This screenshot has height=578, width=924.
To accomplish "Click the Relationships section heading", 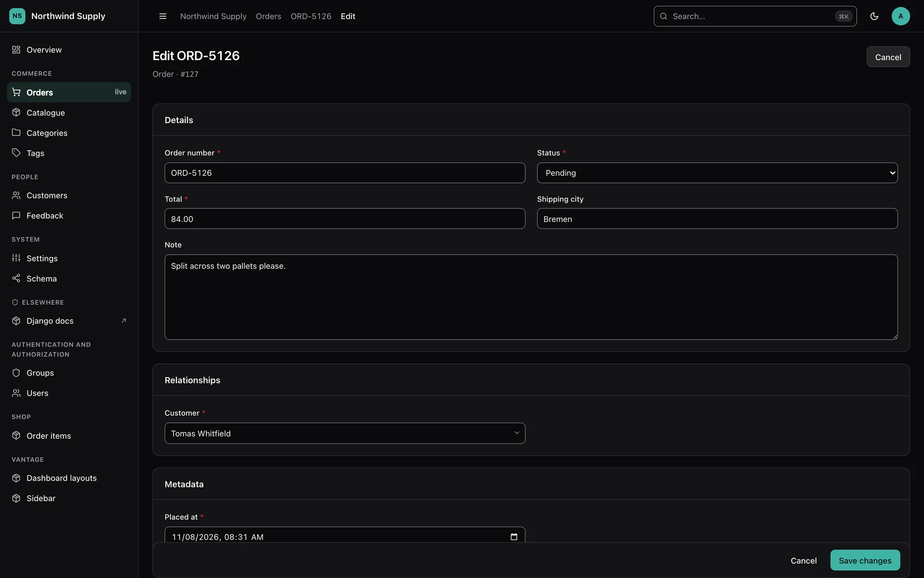I will click(x=192, y=380).
